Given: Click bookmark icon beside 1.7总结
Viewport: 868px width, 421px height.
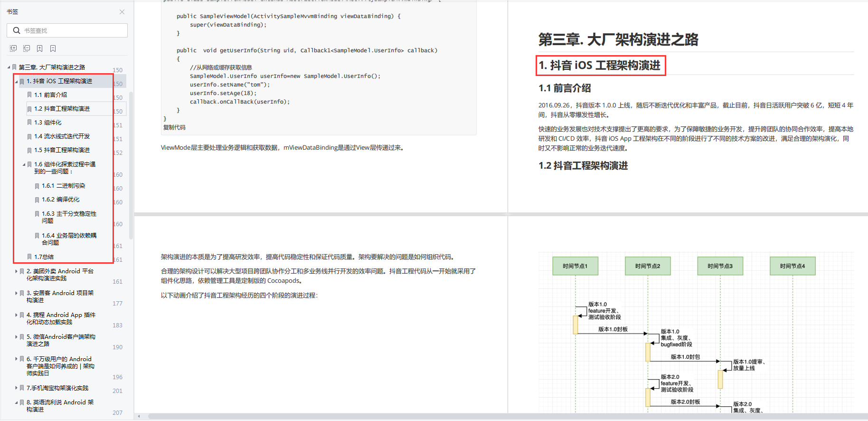Looking at the screenshot, I should point(29,257).
